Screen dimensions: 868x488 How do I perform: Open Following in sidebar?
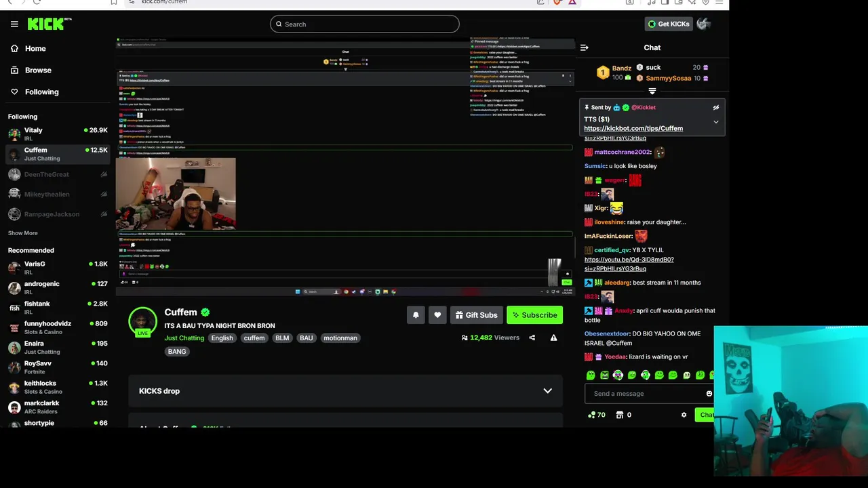(41, 92)
